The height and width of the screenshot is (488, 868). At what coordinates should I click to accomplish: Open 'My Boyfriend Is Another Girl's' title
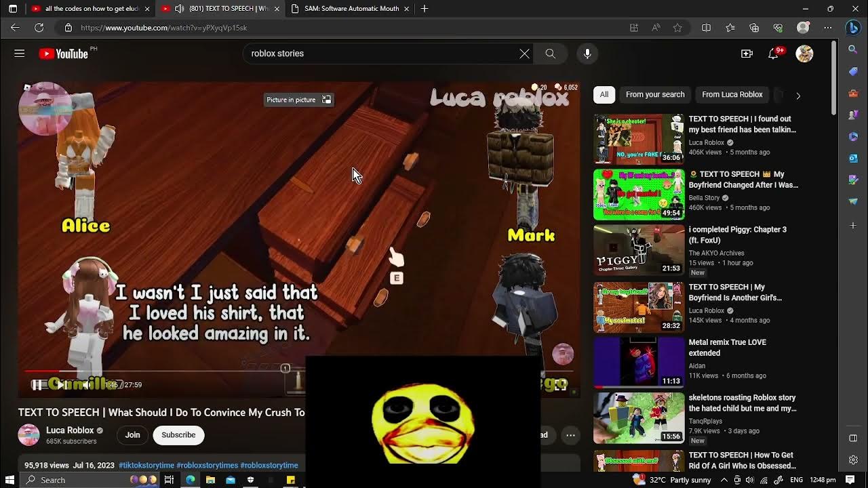point(735,292)
